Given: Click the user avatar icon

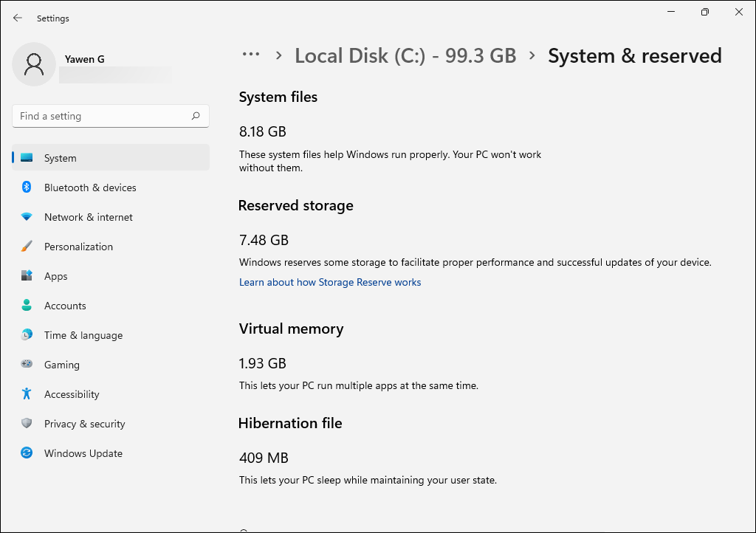Looking at the screenshot, I should (x=34, y=64).
